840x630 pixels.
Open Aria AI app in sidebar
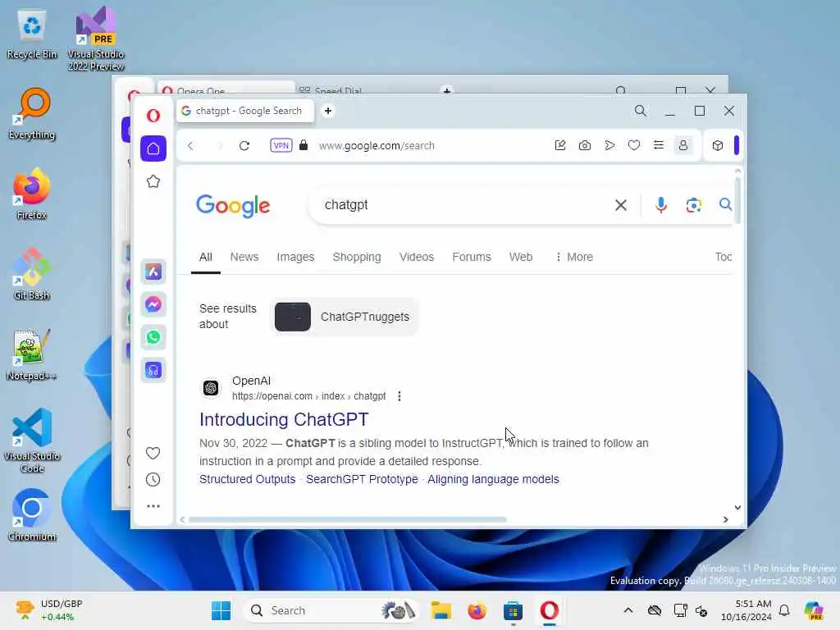click(153, 272)
